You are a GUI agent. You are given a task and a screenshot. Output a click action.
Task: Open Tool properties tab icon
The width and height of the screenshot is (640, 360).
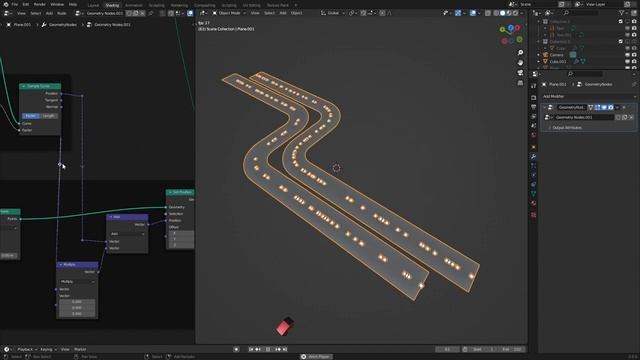pos(533,86)
